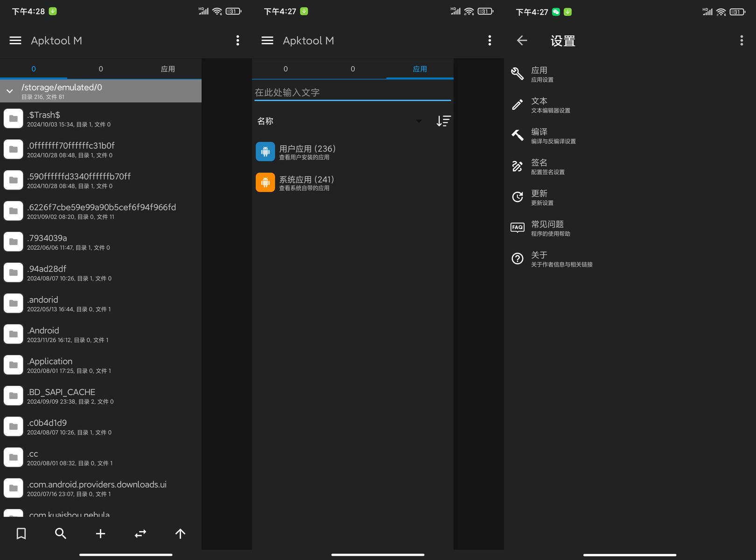Tap plus icon to create new item
Screen dimensions: 756x560
(x=100, y=533)
